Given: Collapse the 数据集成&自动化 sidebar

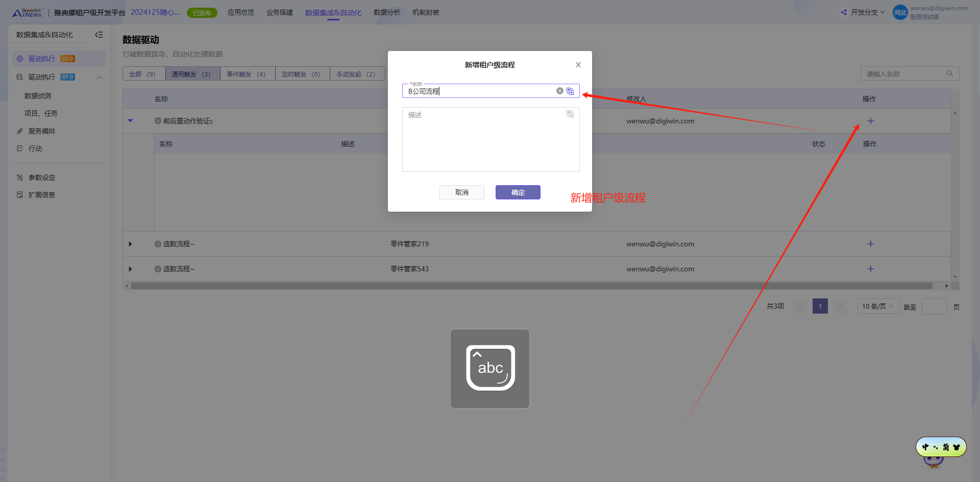Looking at the screenshot, I should [99, 35].
